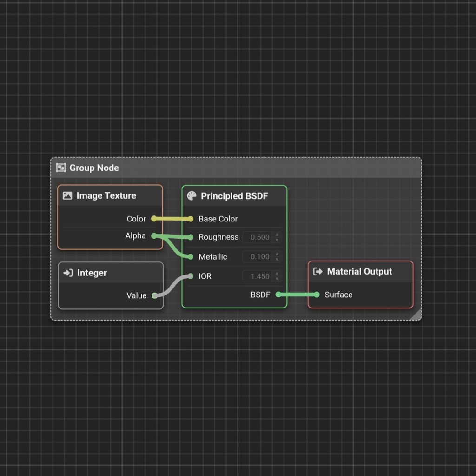Click the Principled BSDF palette icon
This screenshot has width=476, height=476.
click(x=192, y=196)
